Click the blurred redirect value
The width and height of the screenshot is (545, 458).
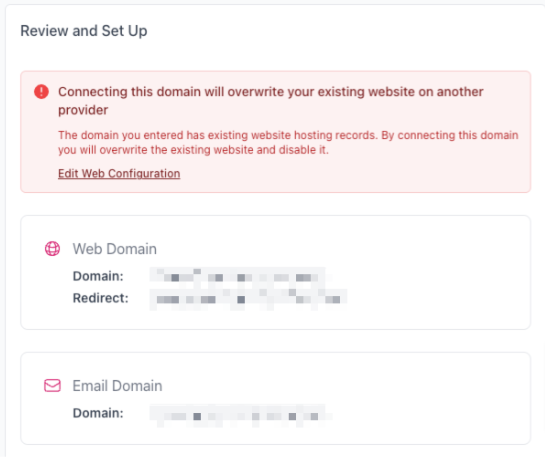click(x=248, y=299)
